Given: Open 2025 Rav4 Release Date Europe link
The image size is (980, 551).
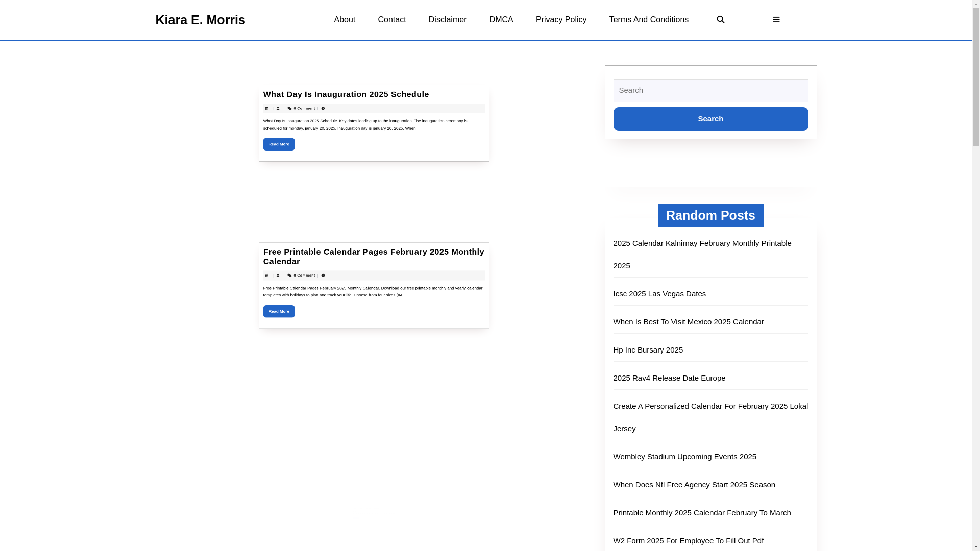Looking at the screenshot, I should coord(669,378).
